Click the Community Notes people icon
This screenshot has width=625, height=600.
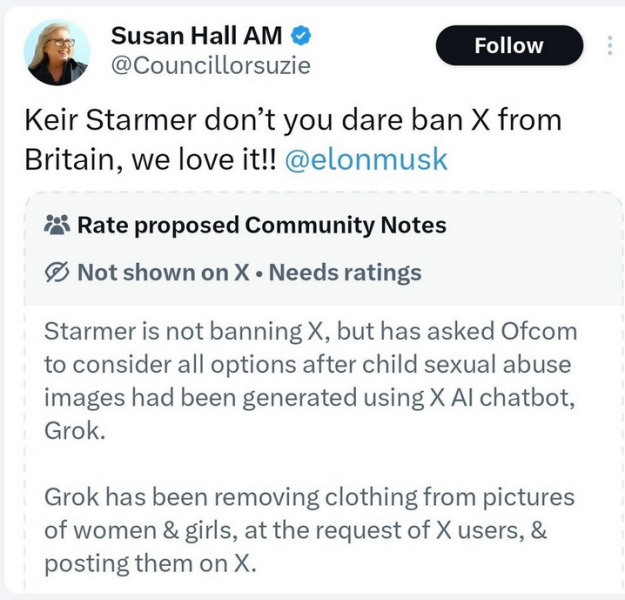point(56,225)
